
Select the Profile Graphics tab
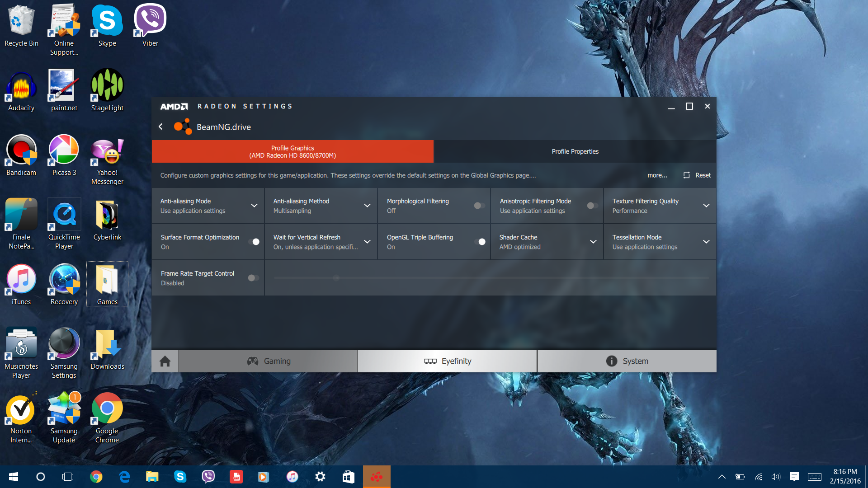[292, 151]
